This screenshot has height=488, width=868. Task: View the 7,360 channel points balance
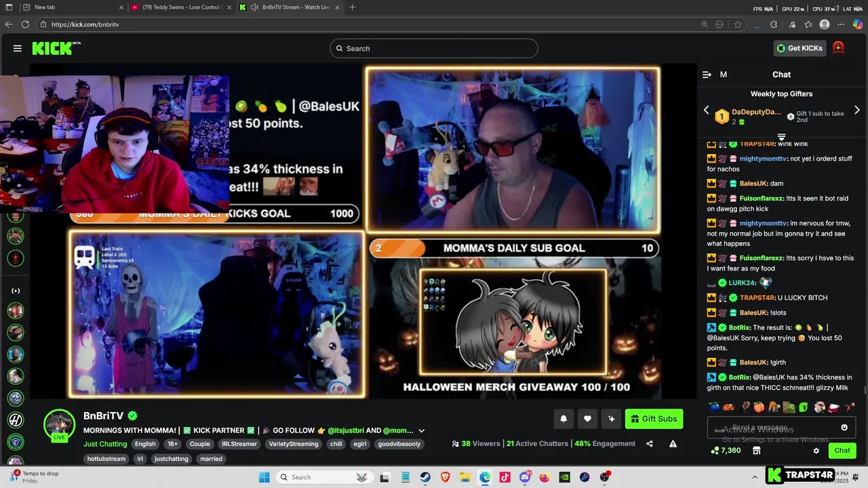point(726,451)
